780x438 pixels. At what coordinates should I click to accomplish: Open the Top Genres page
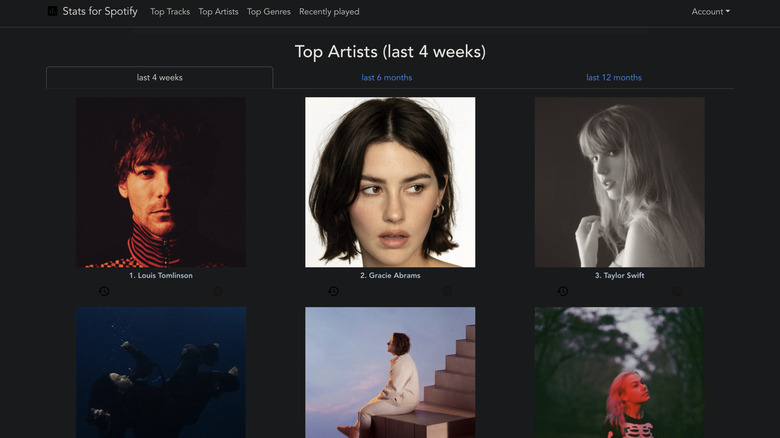(x=268, y=12)
